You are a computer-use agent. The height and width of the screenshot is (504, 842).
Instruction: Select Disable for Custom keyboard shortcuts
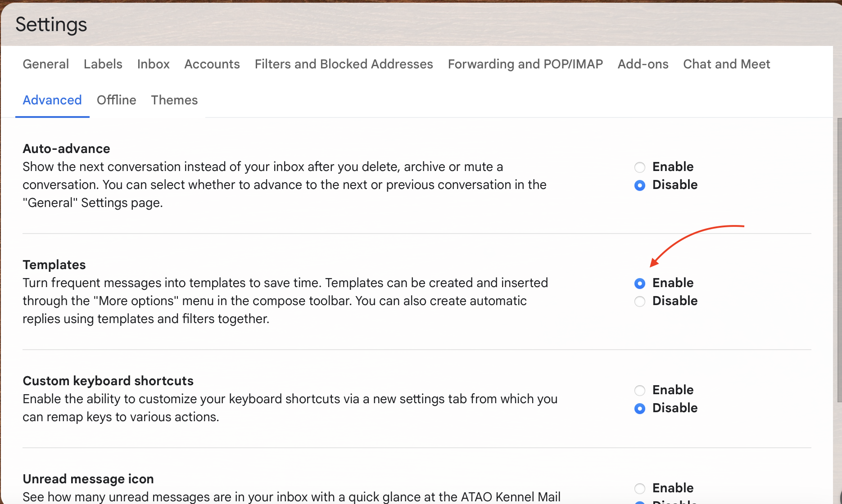click(640, 409)
